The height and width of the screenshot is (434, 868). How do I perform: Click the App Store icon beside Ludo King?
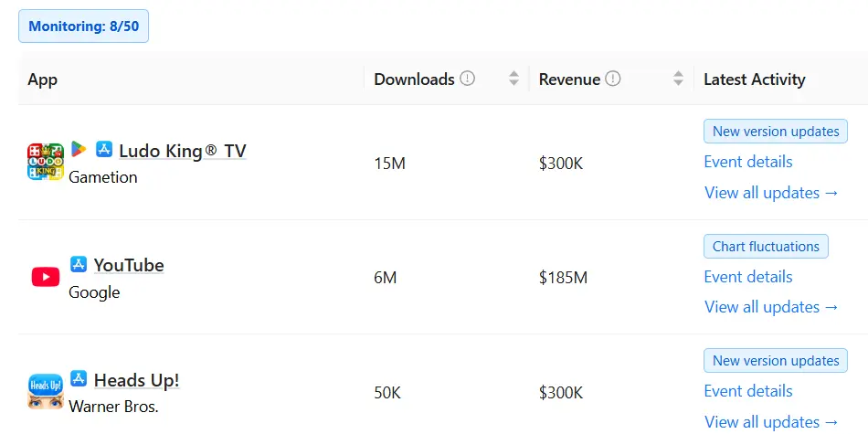pyautogui.click(x=104, y=149)
